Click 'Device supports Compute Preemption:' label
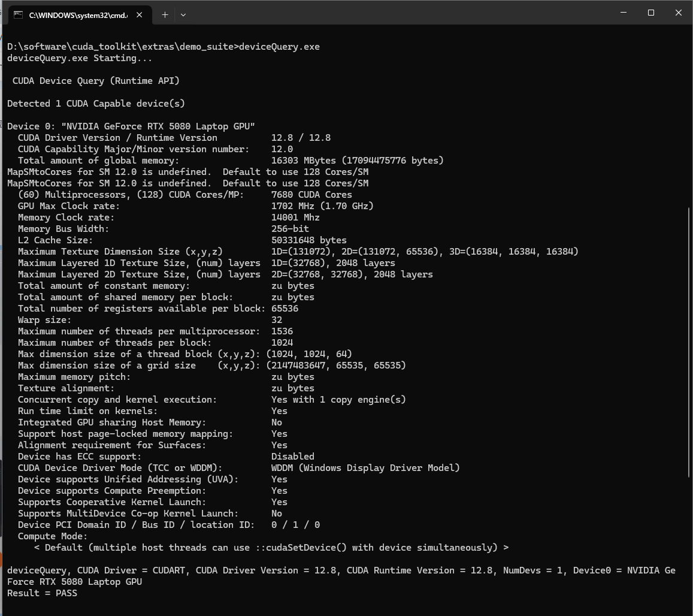 pyautogui.click(x=112, y=491)
